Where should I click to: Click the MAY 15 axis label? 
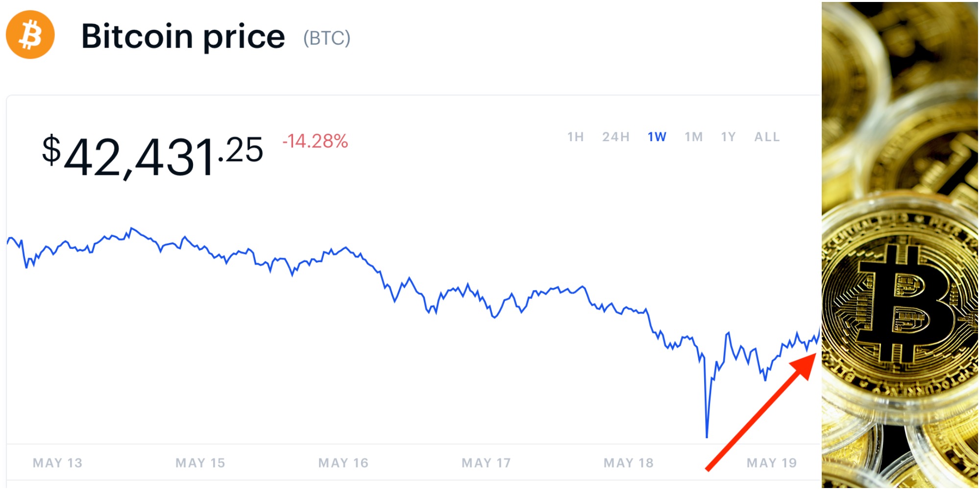pyautogui.click(x=200, y=463)
